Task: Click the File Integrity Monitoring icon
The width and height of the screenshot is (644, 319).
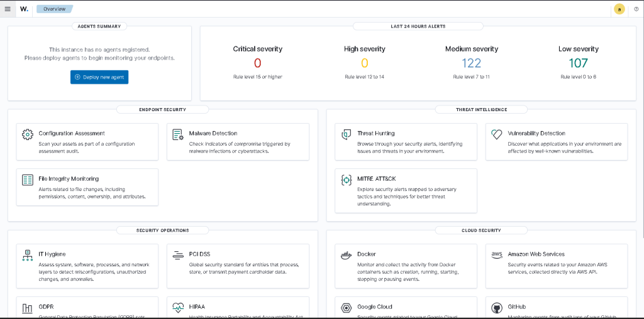Action: [28, 180]
